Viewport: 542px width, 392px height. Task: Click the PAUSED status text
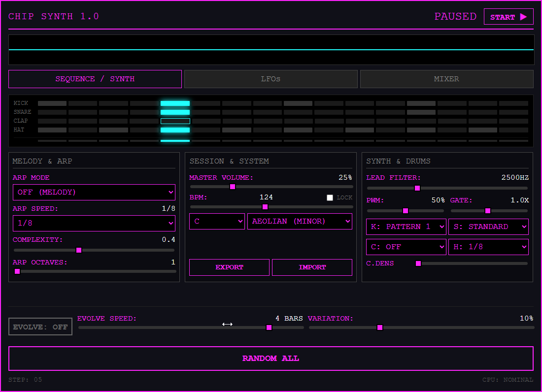click(x=455, y=17)
